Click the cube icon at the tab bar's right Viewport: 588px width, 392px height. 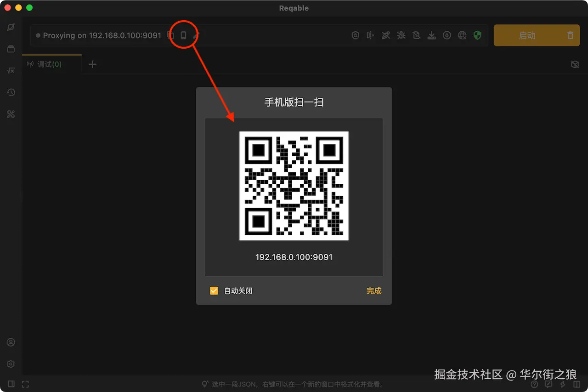pos(574,64)
